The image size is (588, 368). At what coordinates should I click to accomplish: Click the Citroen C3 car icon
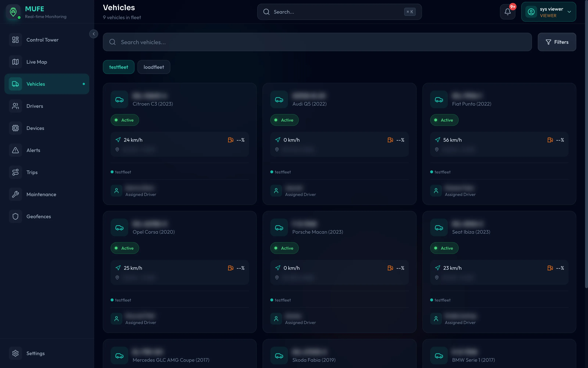[119, 100]
